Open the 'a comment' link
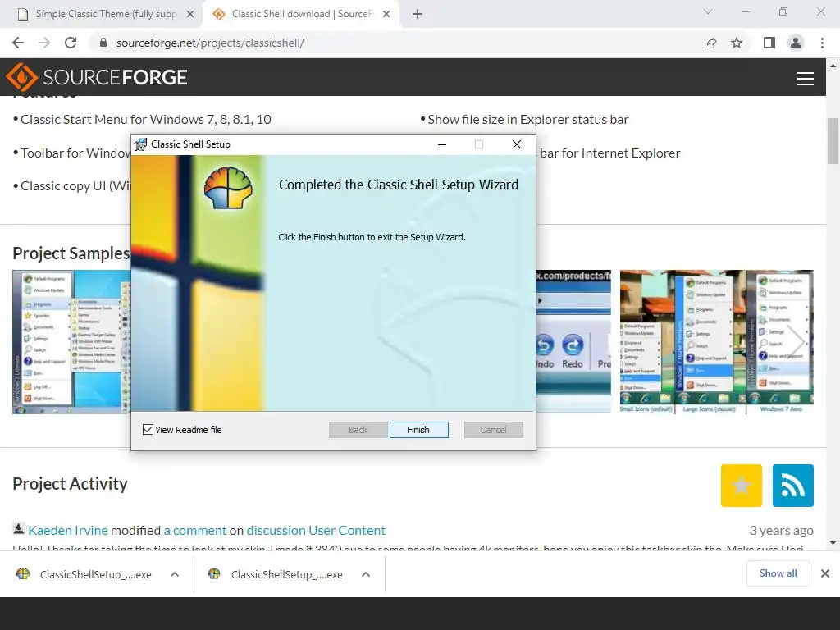840x630 pixels. (195, 531)
